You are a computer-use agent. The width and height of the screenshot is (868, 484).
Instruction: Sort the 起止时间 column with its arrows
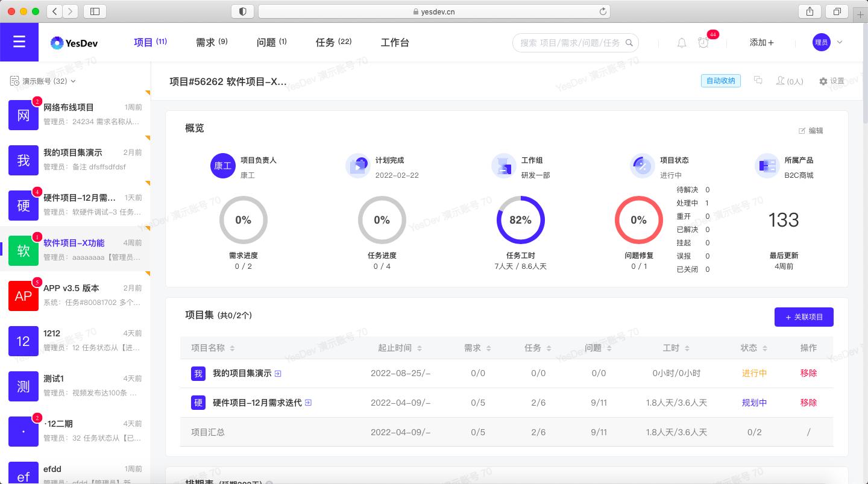[x=420, y=348]
